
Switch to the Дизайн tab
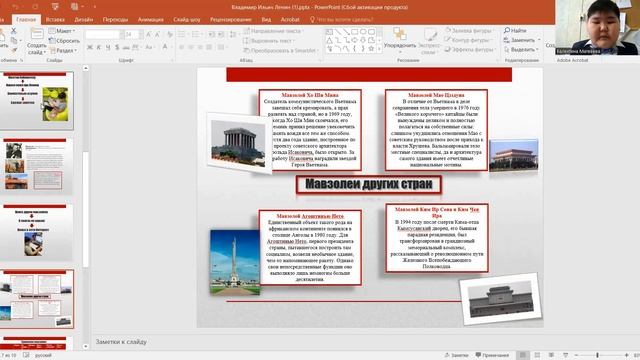[x=84, y=20]
